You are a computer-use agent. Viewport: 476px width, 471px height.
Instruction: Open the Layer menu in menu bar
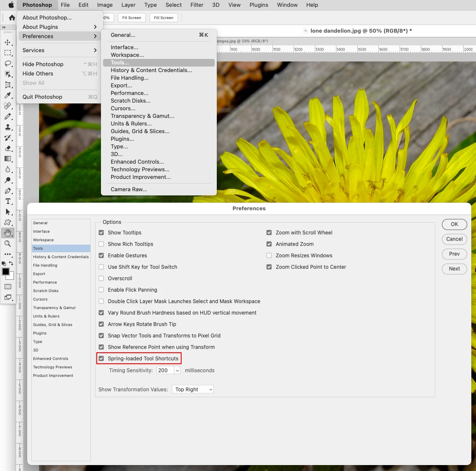(x=129, y=5)
